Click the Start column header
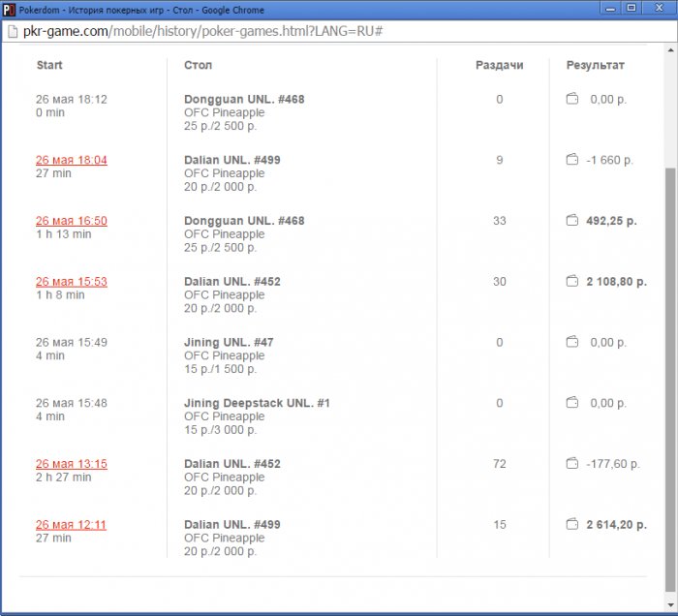Screen dimensions: 678x616 49,65
